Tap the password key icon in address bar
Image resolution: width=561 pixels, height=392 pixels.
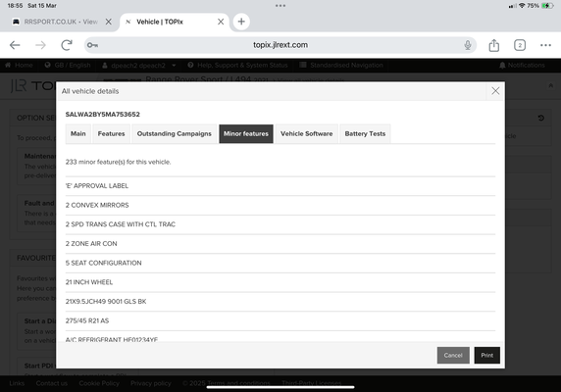(x=92, y=45)
